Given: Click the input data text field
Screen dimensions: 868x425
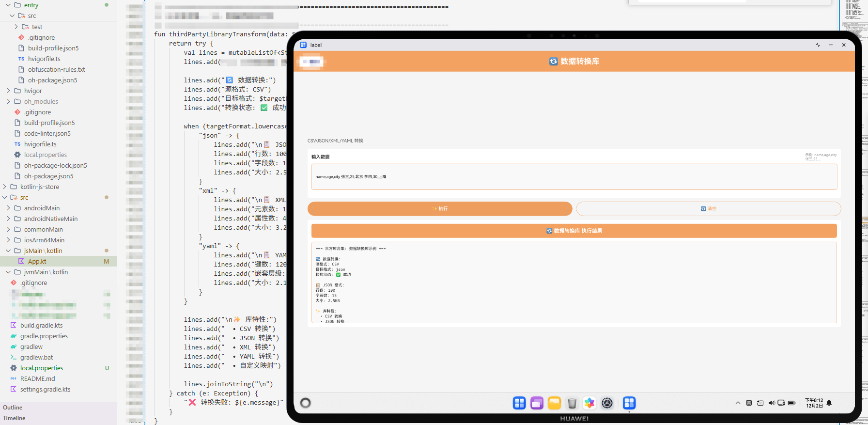Looking at the screenshot, I should (574, 176).
